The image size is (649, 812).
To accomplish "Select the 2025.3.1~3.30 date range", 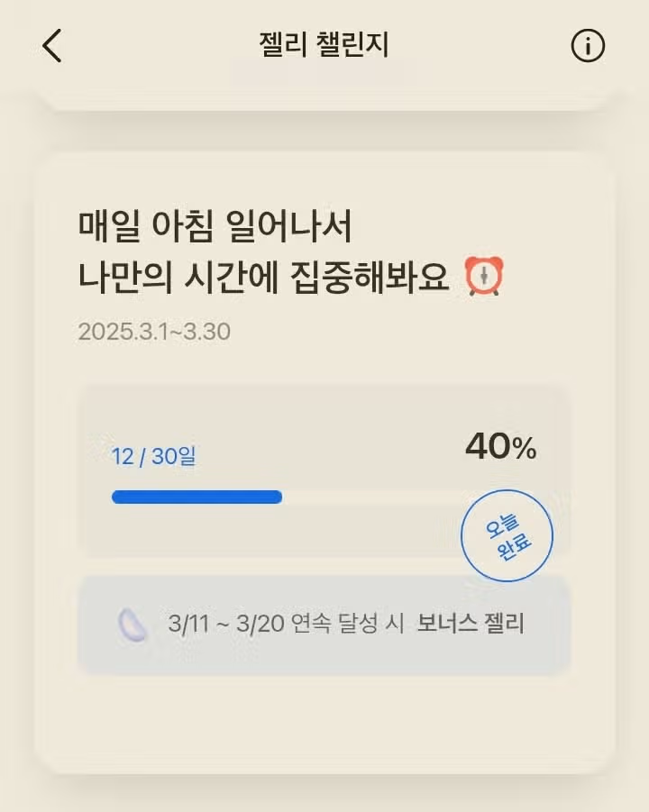I will [154, 332].
